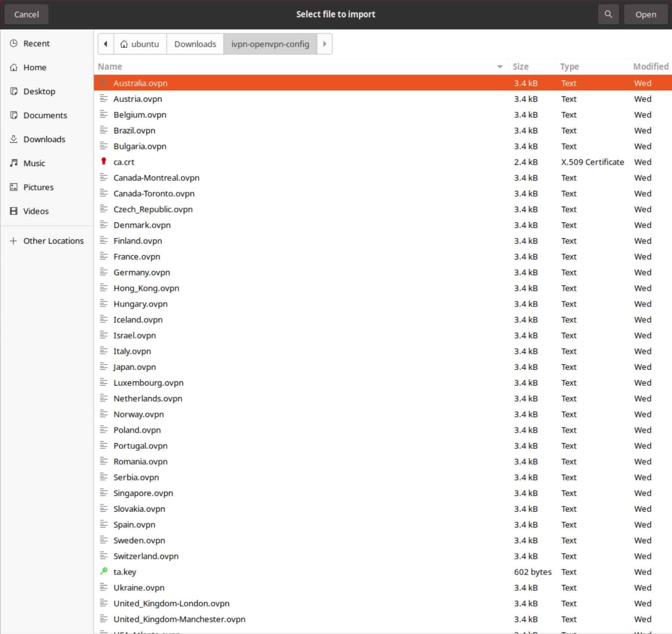Click the Desktop icon in sidebar

pyautogui.click(x=14, y=91)
